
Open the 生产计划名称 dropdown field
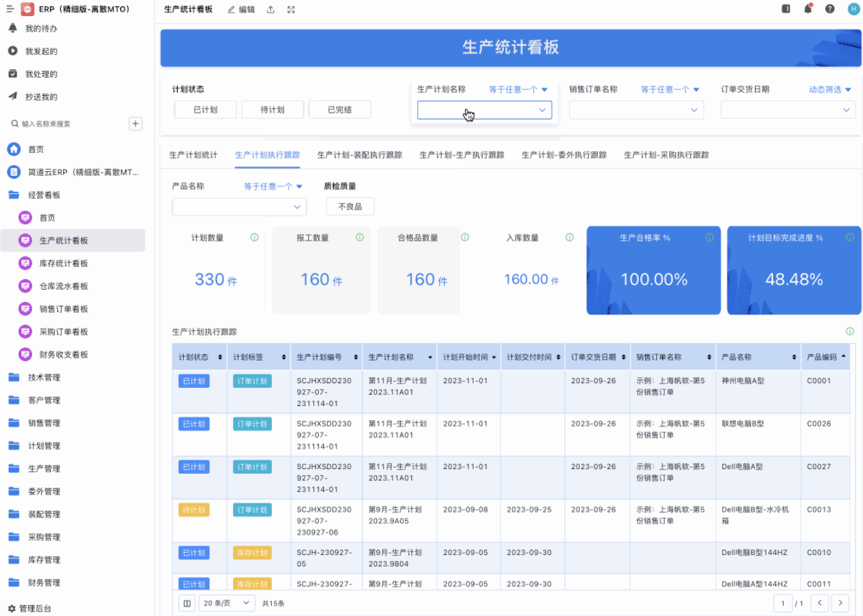click(484, 110)
